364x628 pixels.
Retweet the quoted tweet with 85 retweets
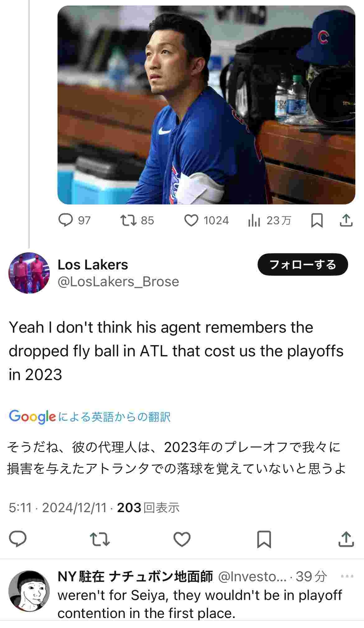137,221
